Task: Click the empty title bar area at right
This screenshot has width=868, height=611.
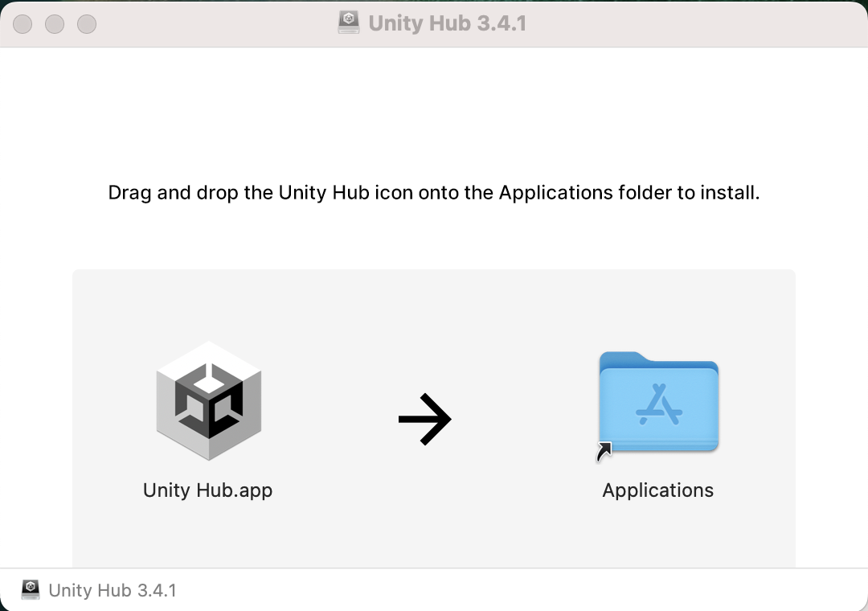Action: [x=707, y=23]
